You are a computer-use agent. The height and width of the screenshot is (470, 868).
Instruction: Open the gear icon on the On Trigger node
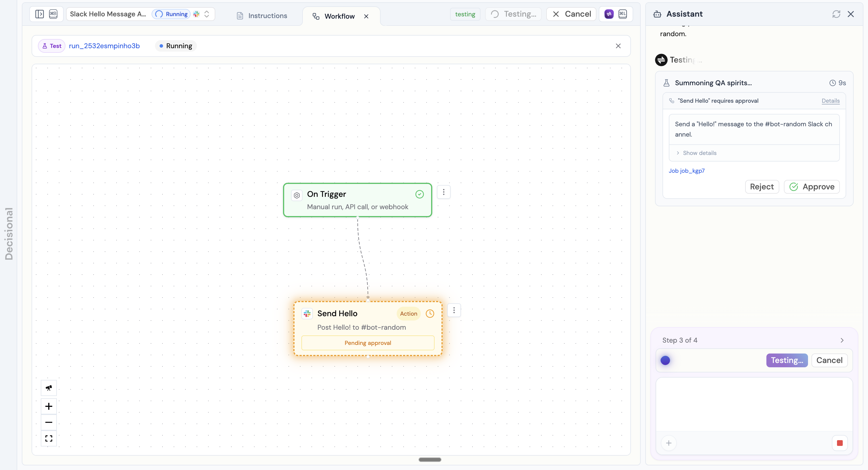297,195
